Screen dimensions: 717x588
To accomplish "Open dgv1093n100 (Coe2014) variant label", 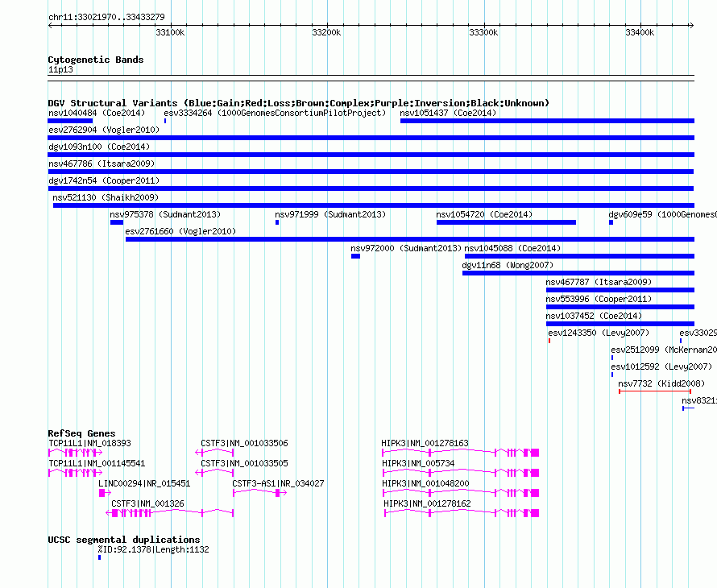I will click(99, 147).
